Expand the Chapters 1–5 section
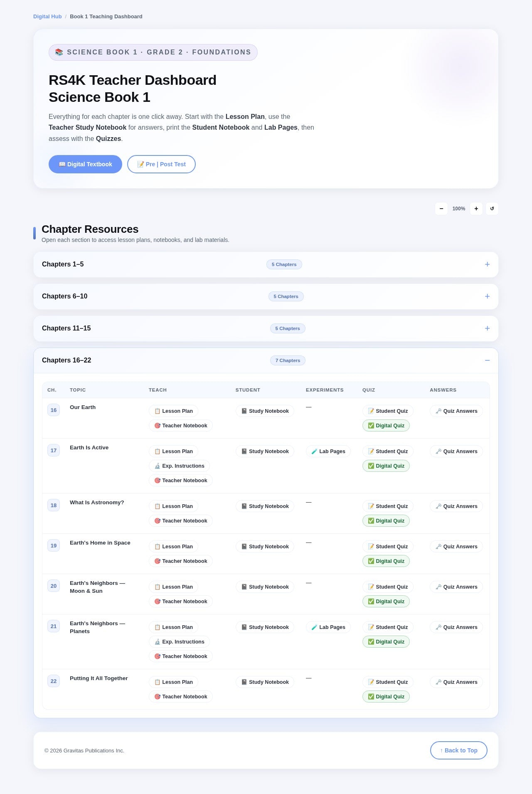Image resolution: width=532 pixels, height=794 pixels. point(266,264)
